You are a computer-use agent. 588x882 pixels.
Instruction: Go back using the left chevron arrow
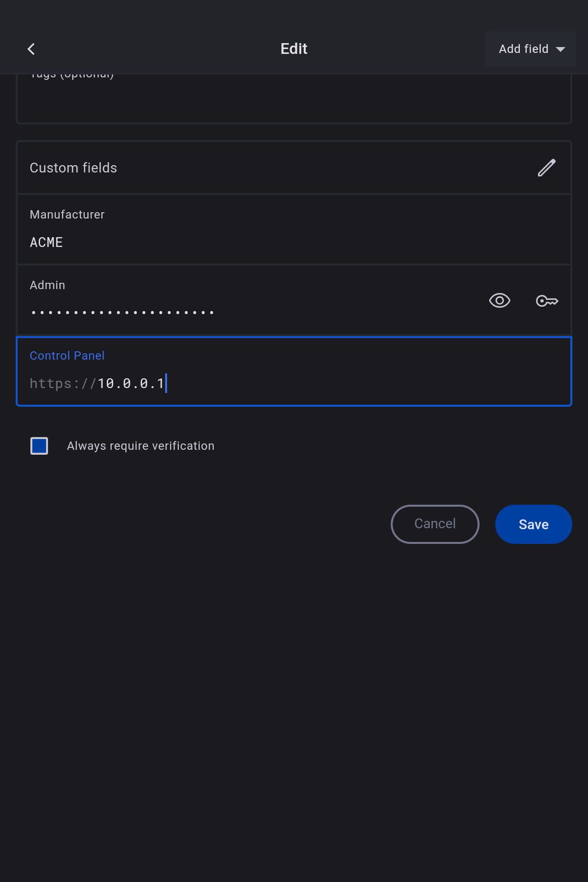pyautogui.click(x=31, y=49)
